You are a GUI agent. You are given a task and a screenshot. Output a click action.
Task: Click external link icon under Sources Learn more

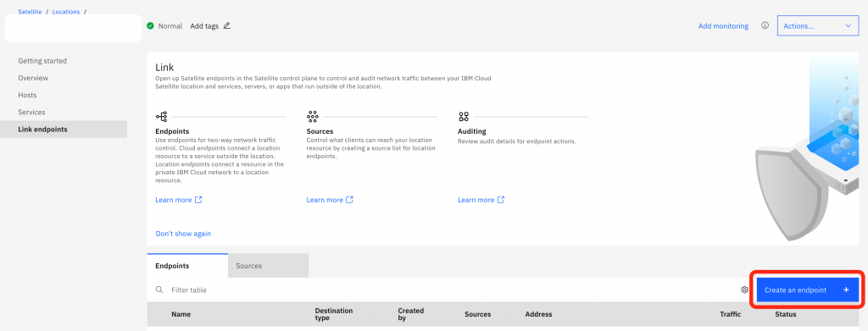[349, 200]
